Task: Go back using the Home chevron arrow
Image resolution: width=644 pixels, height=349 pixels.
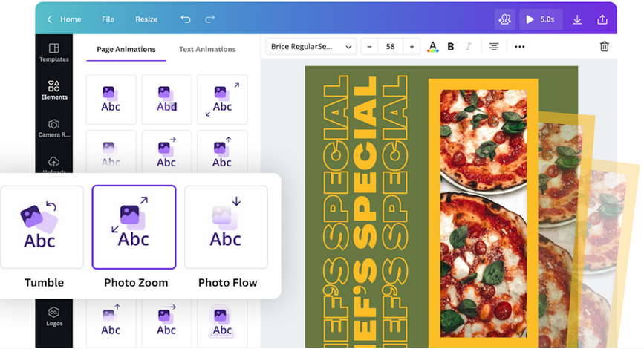Action: tap(50, 19)
